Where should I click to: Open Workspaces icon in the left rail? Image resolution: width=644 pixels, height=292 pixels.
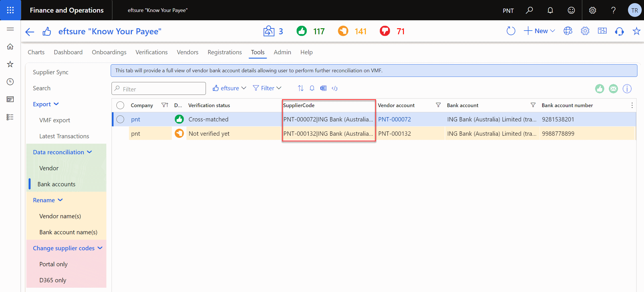click(x=10, y=99)
